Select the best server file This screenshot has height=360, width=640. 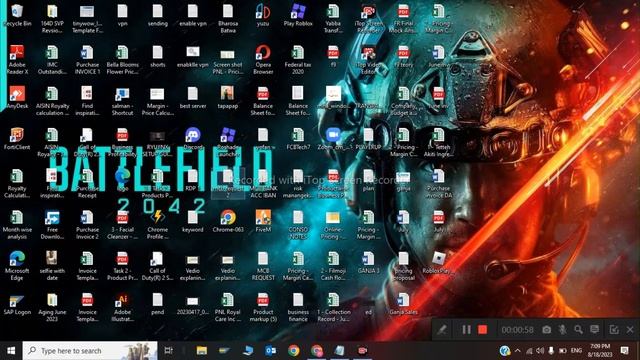click(193, 98)
